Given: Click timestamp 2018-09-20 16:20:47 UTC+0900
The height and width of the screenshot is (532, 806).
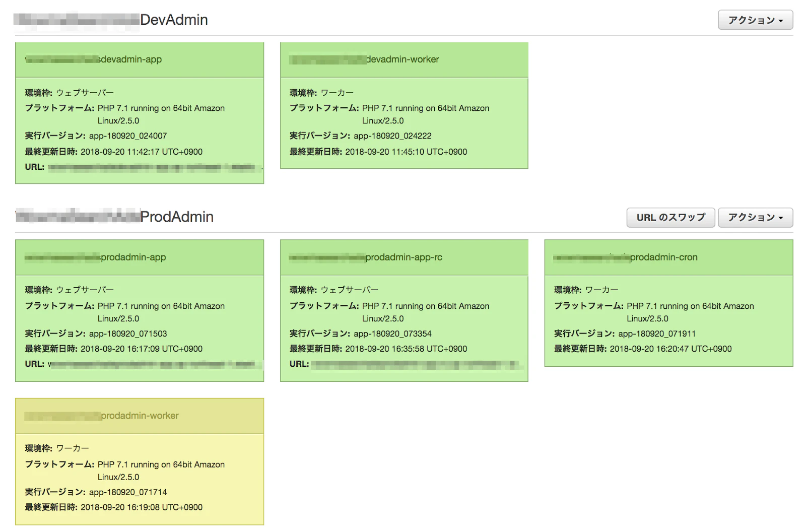Looking at the screenshot, I should tap(670, 349).
